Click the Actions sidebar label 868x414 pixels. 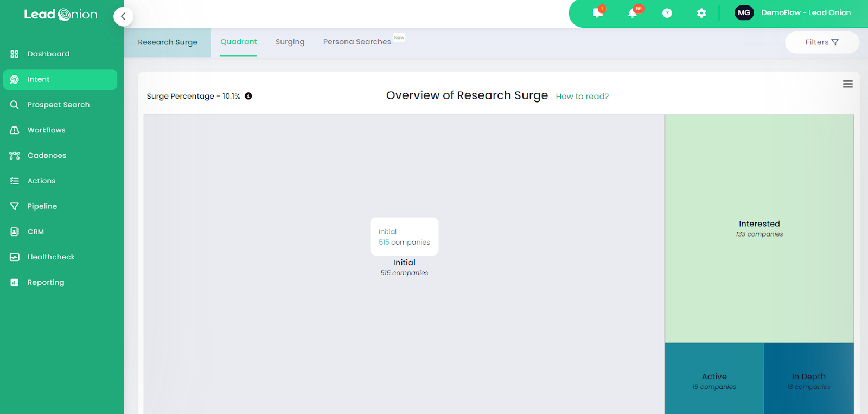pos(42,181)
